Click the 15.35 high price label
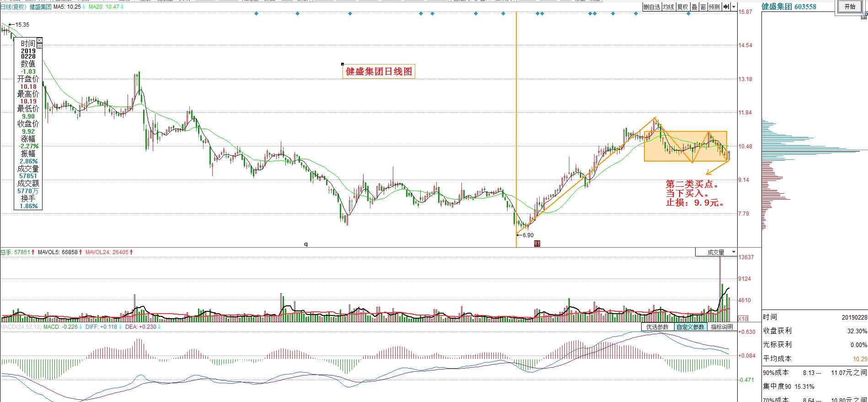868x402 pixels. pyautogui.click(x=22, y=24)
